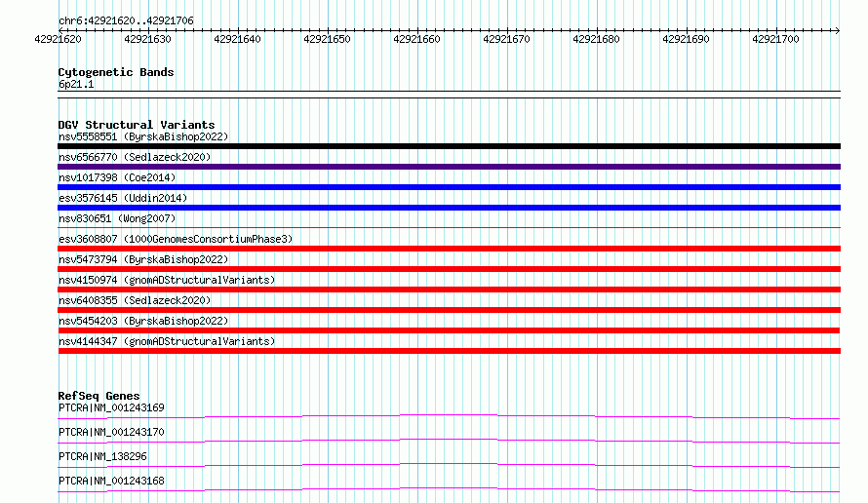This screenshot has height=503, width=868.
Task: Click the 6p21.1 band label
Action: pyautogui.click(x=76, y=84)
